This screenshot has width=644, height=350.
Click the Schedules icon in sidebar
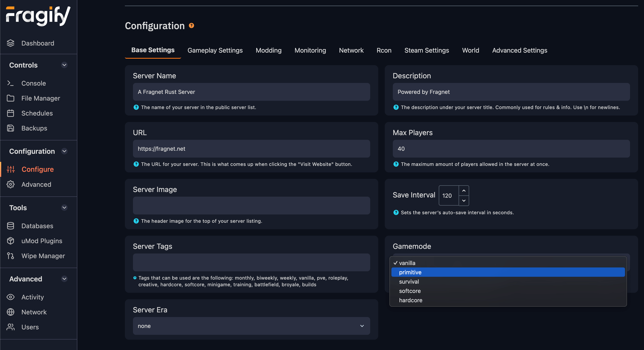click(x=10, y=113)
